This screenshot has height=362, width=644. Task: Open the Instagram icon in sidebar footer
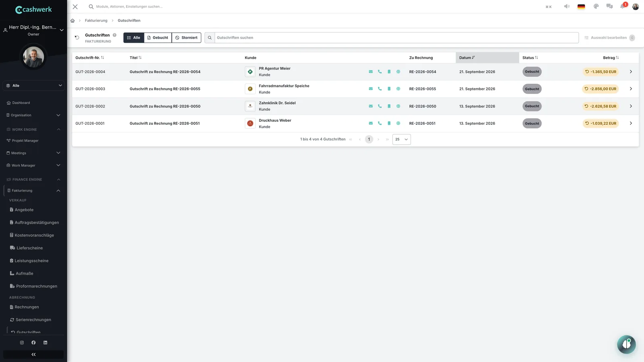[x=22, y=343]
